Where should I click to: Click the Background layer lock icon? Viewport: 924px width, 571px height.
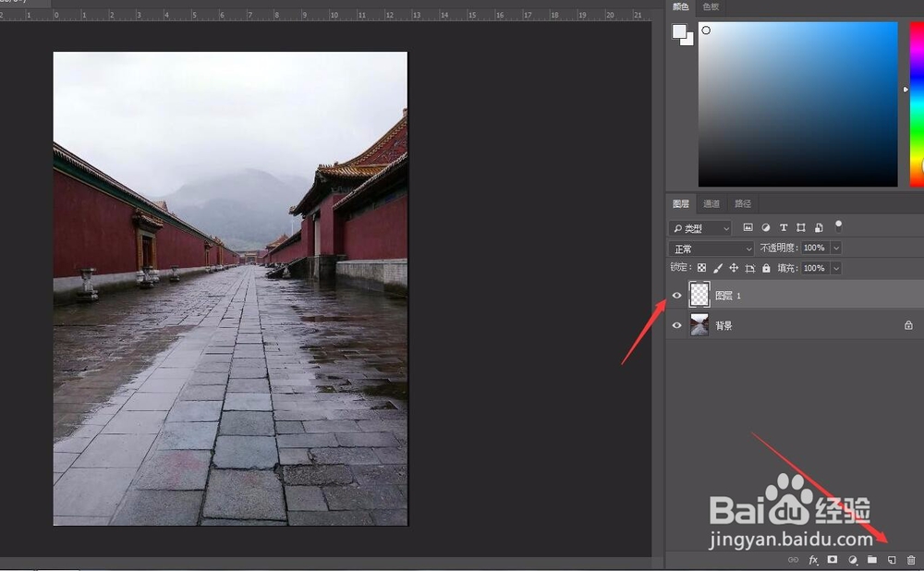[908, 325]
